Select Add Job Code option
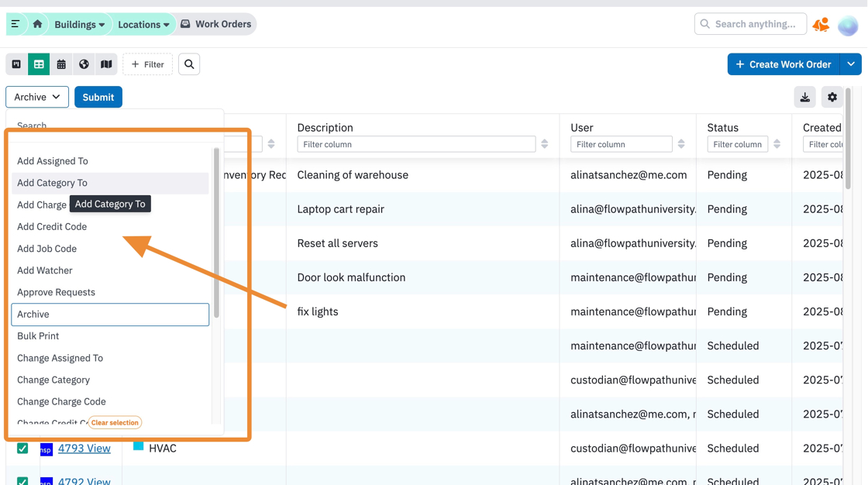 (x=110, y=249)
